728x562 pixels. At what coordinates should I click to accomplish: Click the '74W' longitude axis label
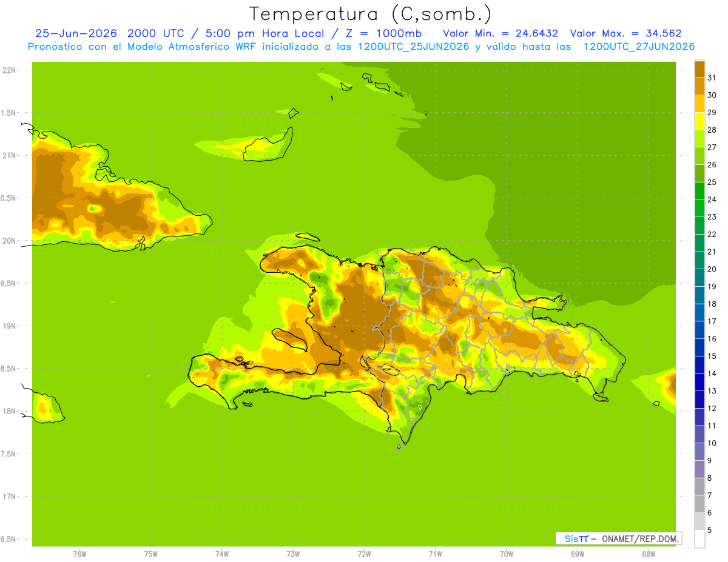point(222,554)
